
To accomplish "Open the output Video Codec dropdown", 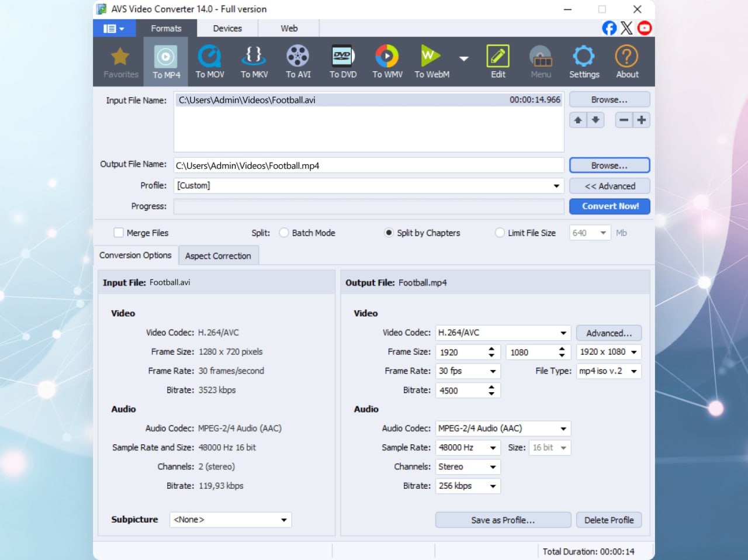I will click(564, 333).
